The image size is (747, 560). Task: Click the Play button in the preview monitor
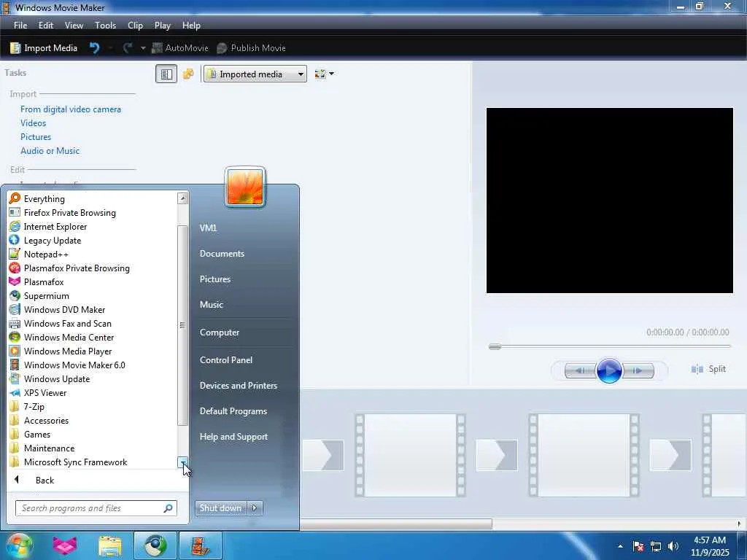click(609, 370)
